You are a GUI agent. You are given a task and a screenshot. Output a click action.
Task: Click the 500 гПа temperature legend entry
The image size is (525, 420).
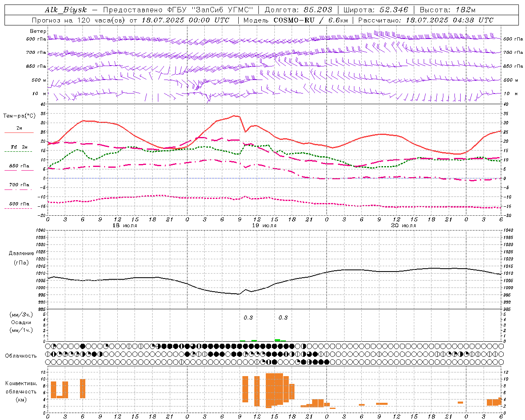[x=18, y=205]
